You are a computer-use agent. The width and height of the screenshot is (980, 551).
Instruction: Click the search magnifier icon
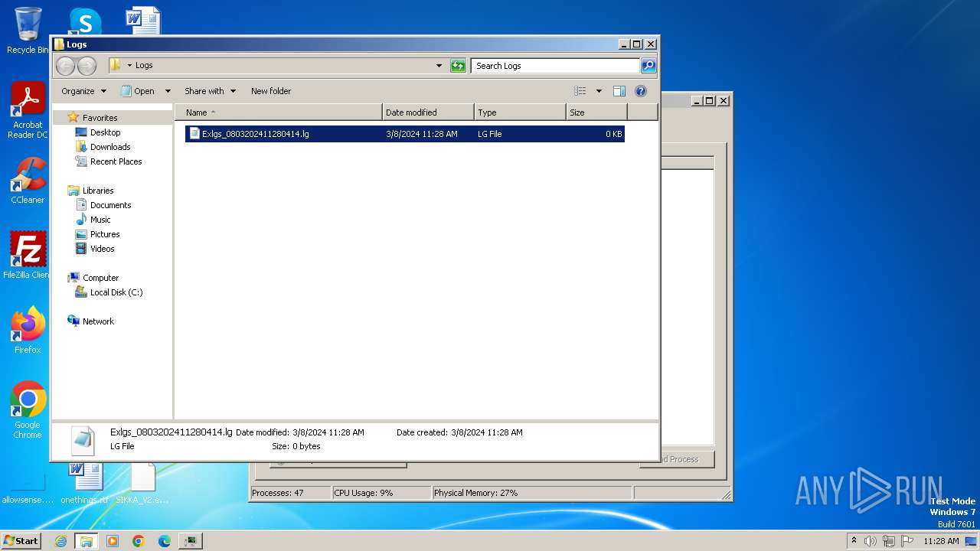click(x=648, y=66)
